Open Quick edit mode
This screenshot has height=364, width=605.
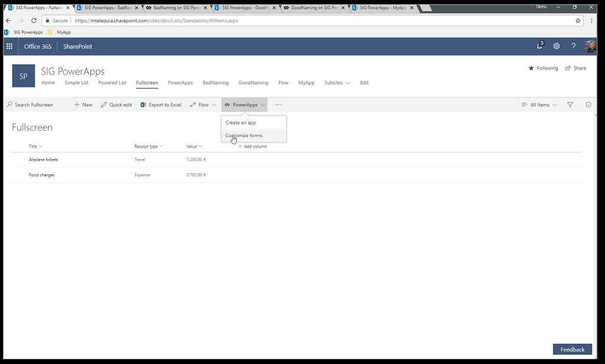(116, 105)
